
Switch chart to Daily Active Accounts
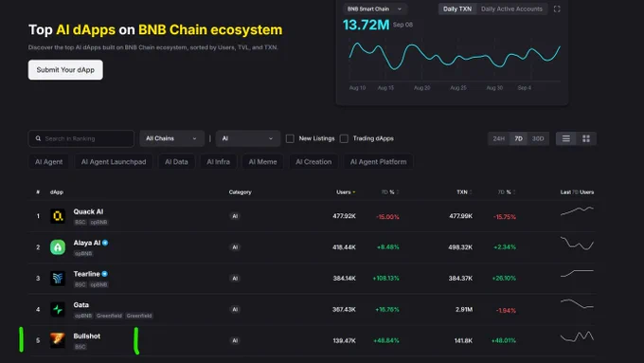click(x=511, y=9)
